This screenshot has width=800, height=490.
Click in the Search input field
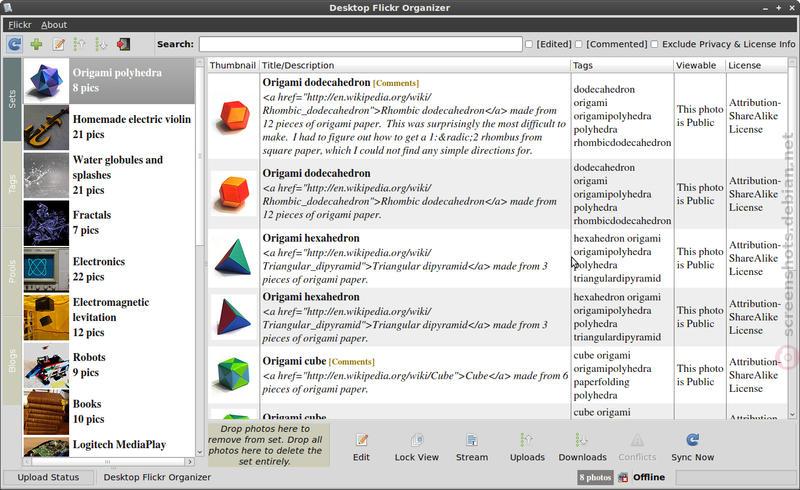click(361, 44)
